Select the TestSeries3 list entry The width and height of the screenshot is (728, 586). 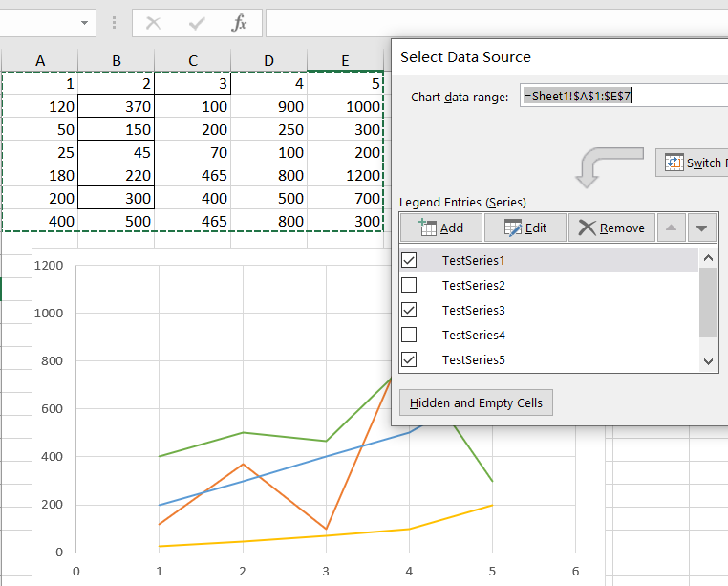(x=474, y=310)
